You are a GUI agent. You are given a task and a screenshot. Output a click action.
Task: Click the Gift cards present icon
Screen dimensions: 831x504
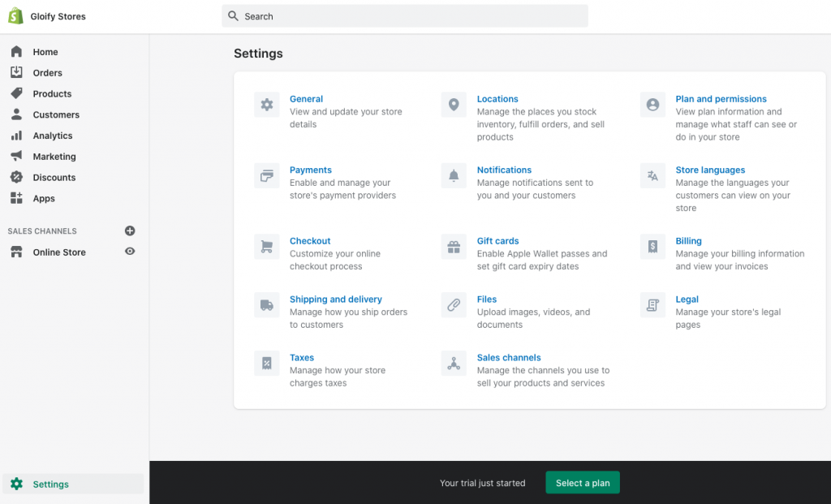454,247
